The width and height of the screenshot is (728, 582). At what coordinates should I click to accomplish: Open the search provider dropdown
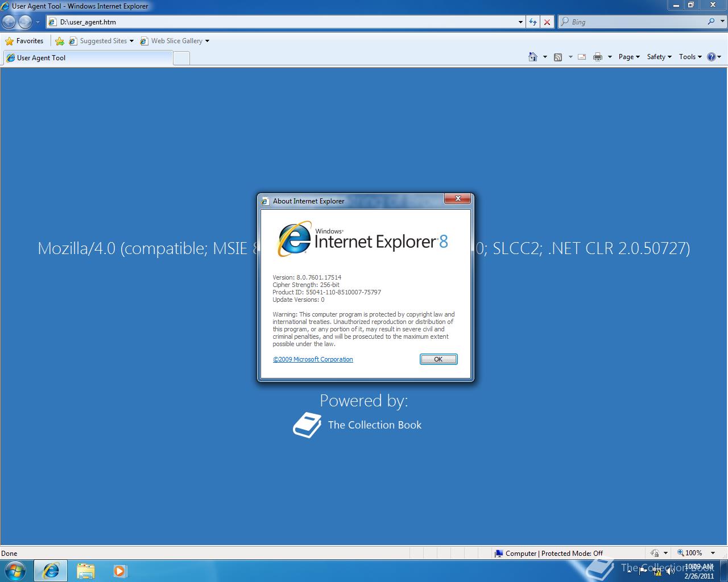click(721, 22)
